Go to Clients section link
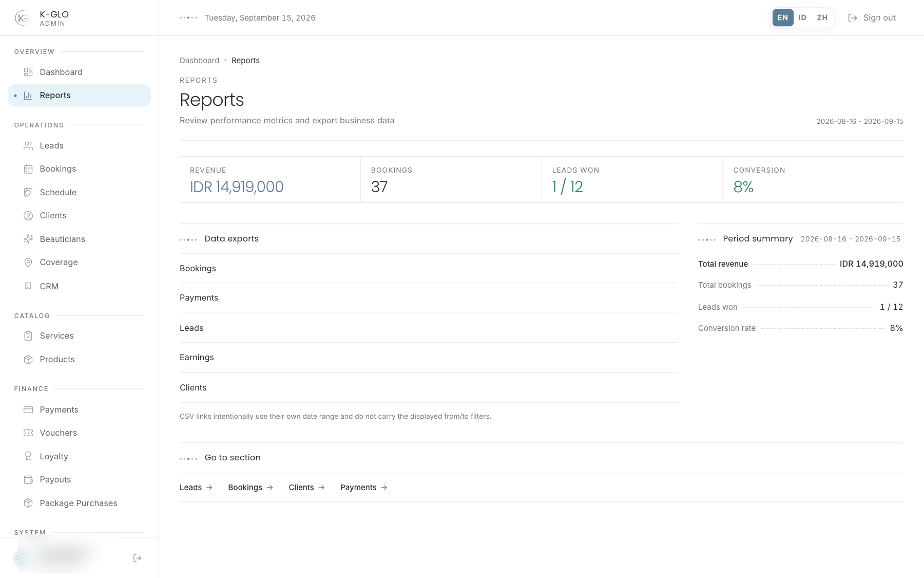The width and height of the screenshot is (924, 578). tap(307, 488)
